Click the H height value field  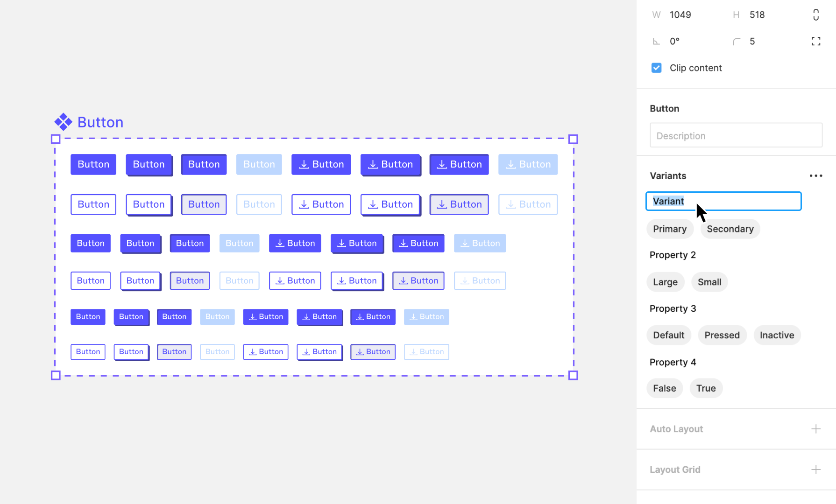[757, 14]
